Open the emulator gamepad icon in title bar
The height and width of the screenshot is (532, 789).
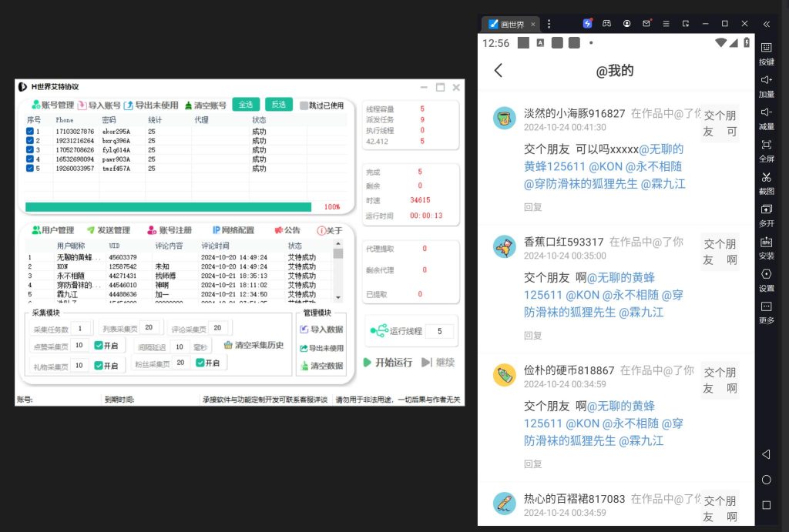pos(607,24)
